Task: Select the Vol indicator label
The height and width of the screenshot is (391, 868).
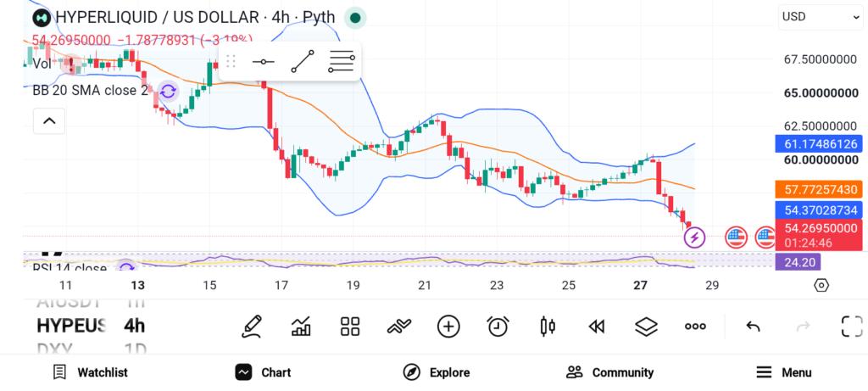Action: pos(42,63)
